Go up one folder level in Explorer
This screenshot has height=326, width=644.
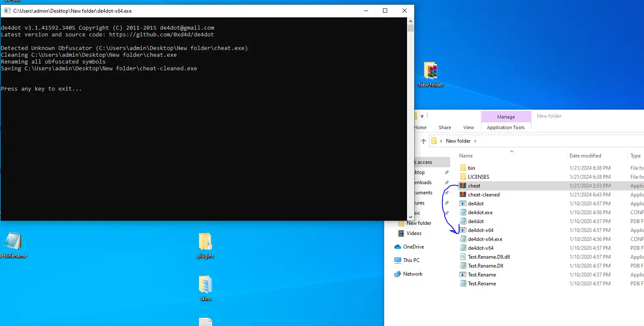(x=423, y=141)
